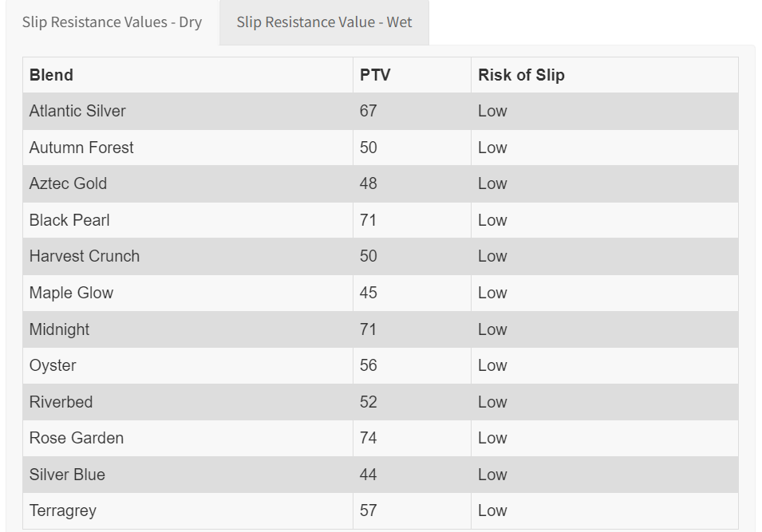The width and height of the screenshot is (762, 532).
Task: Select the Silver Blue blend name
Action: coord(67,475)
